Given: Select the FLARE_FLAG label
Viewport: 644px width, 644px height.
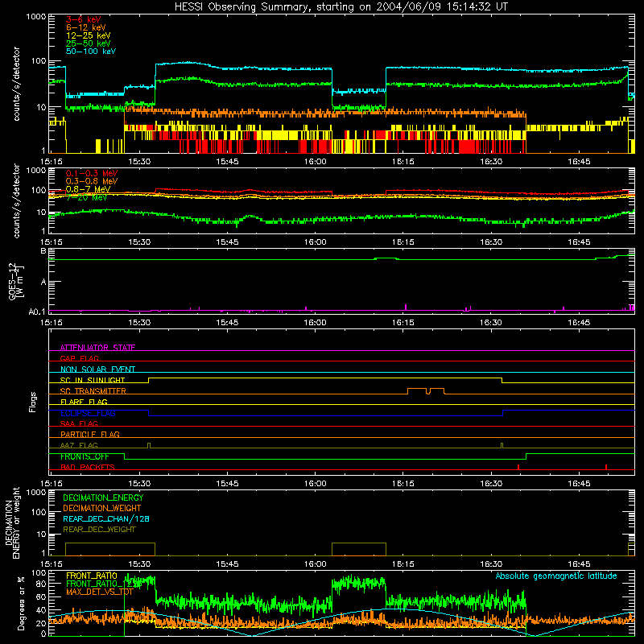Looking at the screenshot, I should pos(84,402).
